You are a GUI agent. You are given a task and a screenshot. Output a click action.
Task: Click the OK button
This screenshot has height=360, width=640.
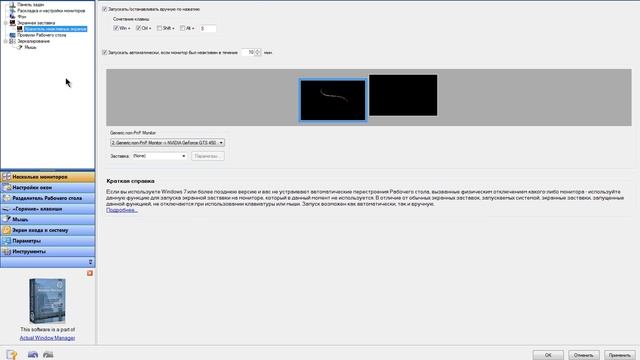[548, 355]
